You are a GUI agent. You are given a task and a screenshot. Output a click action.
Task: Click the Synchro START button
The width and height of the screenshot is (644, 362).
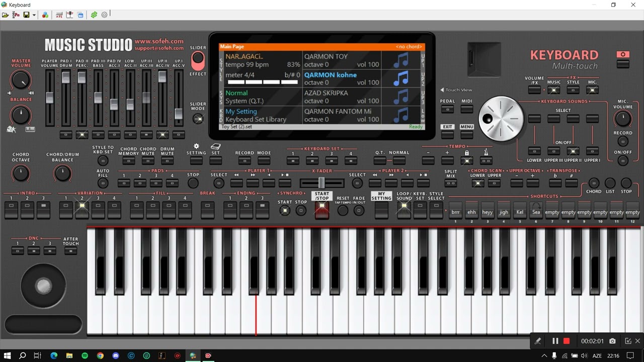point(285,210)
